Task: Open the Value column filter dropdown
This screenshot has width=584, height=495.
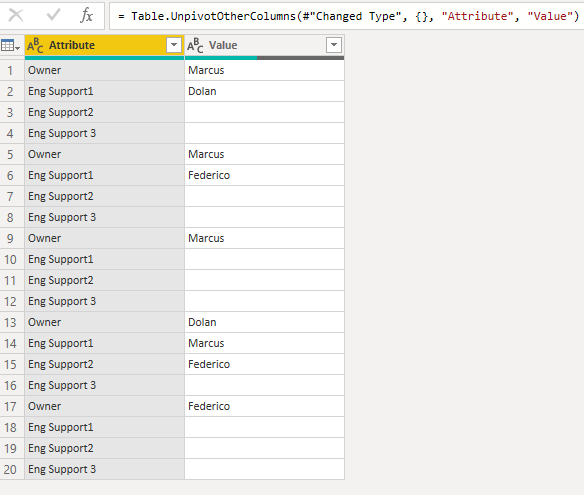Action: click(x=334, y=45)
